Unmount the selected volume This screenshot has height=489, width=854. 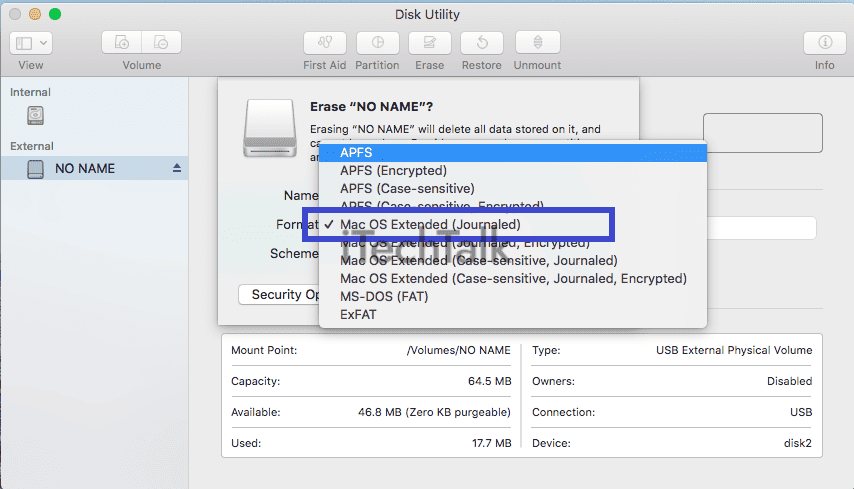pos(538,42)
